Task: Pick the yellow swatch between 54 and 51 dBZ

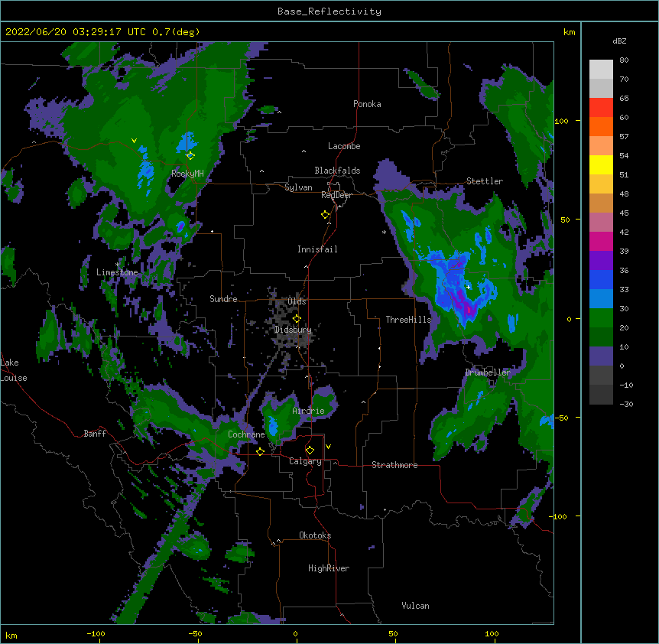Action: (x=601, y=165)
